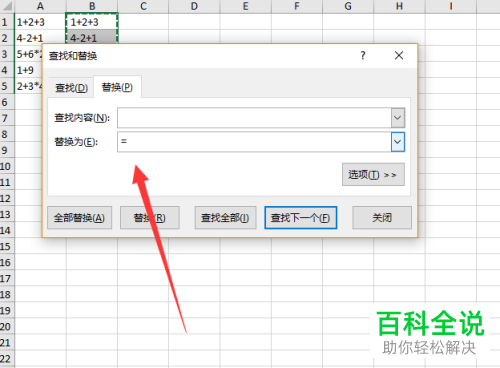
Task: Select column header G
Action: (x=348, y=6)
